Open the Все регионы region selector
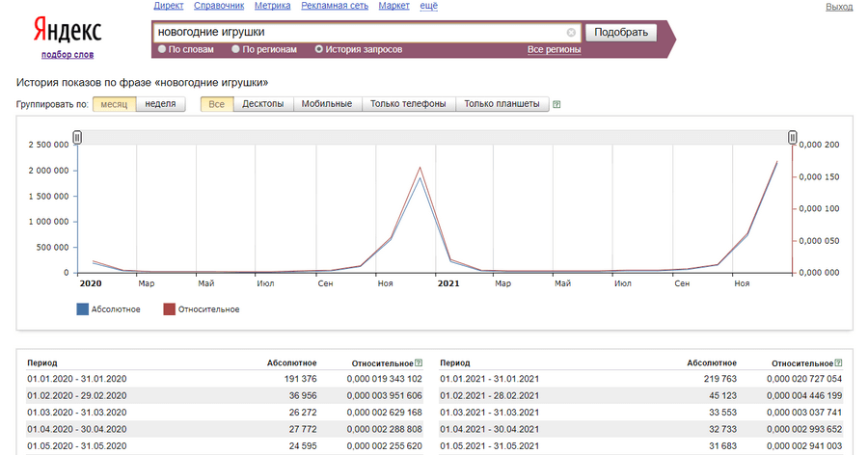 click(x=554, y=49)
